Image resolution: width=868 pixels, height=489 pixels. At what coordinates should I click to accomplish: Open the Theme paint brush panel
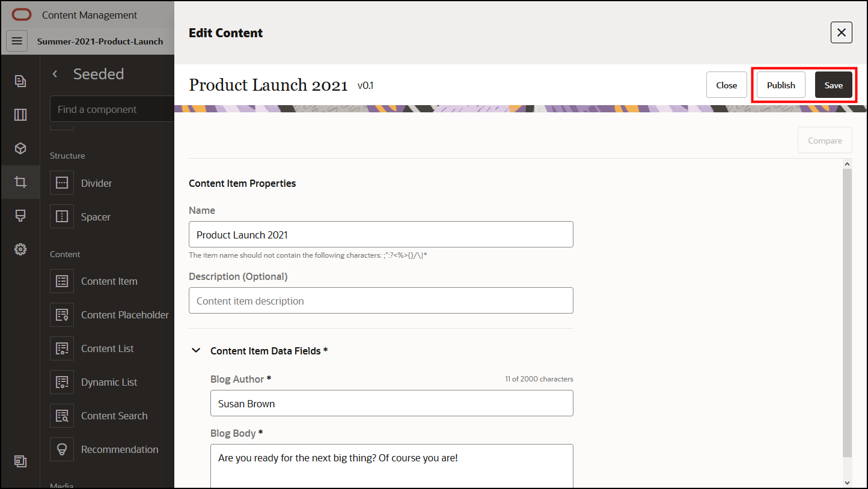(x=20, y=216)
